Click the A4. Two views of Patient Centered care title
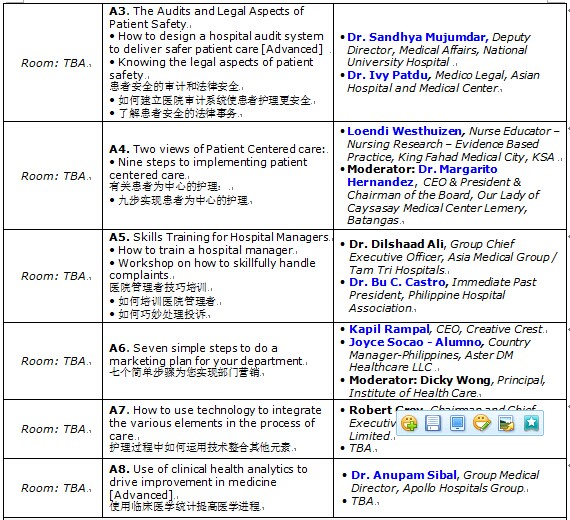 coord(217,149)
